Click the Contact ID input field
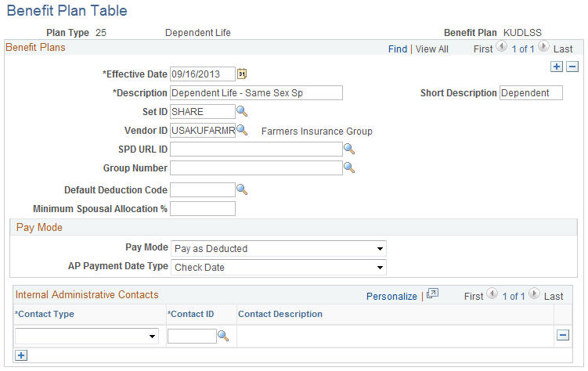This screenshot has height=371, width=588. (x=192, y=336)
